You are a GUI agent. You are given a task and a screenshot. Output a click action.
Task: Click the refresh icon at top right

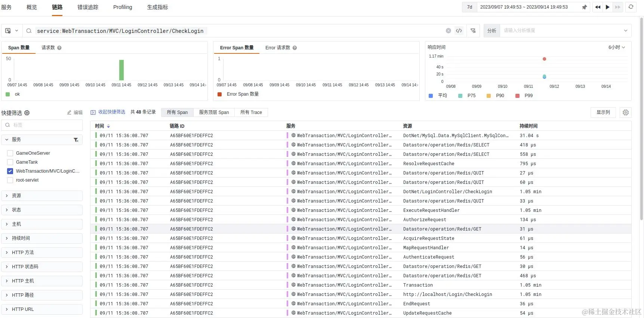coord(631,7)
